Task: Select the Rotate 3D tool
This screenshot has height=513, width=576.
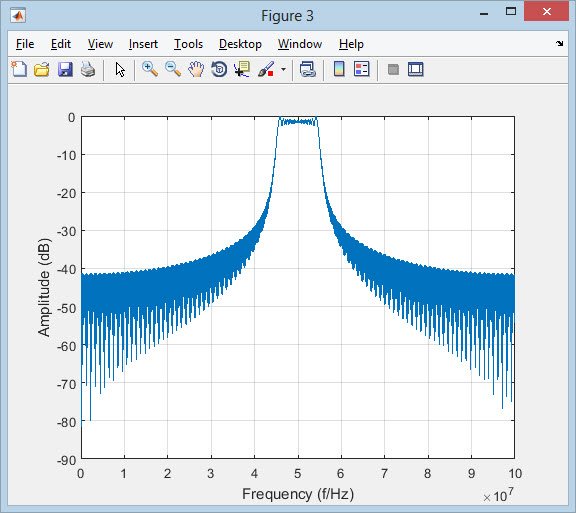Action: pos(219,69)
